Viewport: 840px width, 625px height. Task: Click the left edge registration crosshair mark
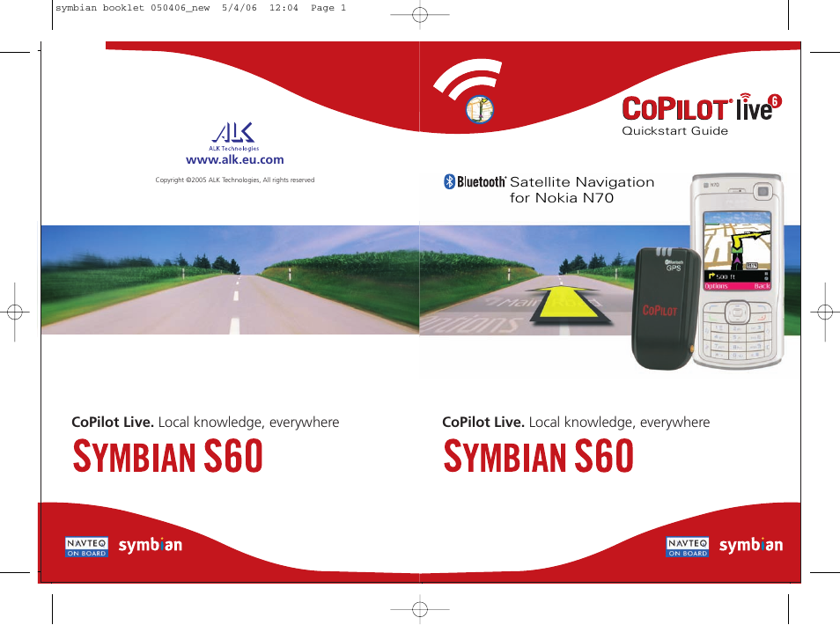[x=14, y=312]
